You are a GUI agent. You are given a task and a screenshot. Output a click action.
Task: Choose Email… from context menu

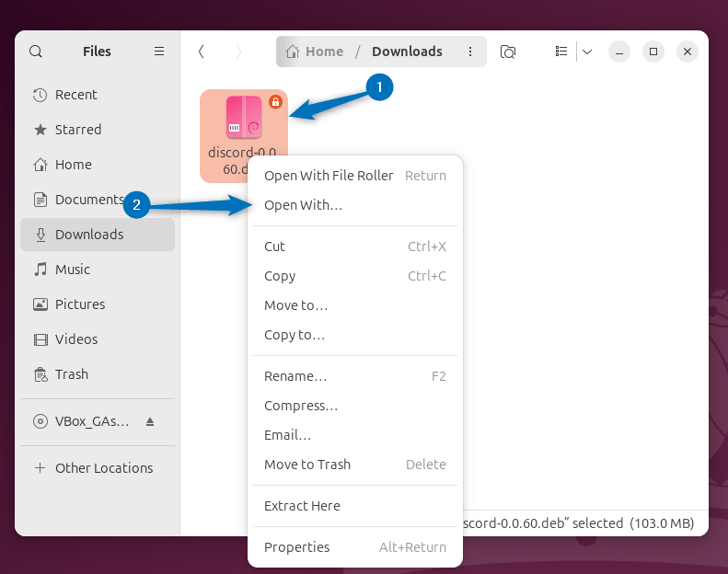coord(355,435)
